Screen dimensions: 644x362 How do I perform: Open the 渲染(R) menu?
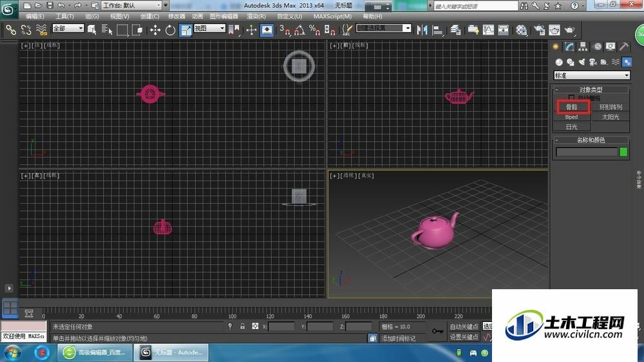[256, 16]
